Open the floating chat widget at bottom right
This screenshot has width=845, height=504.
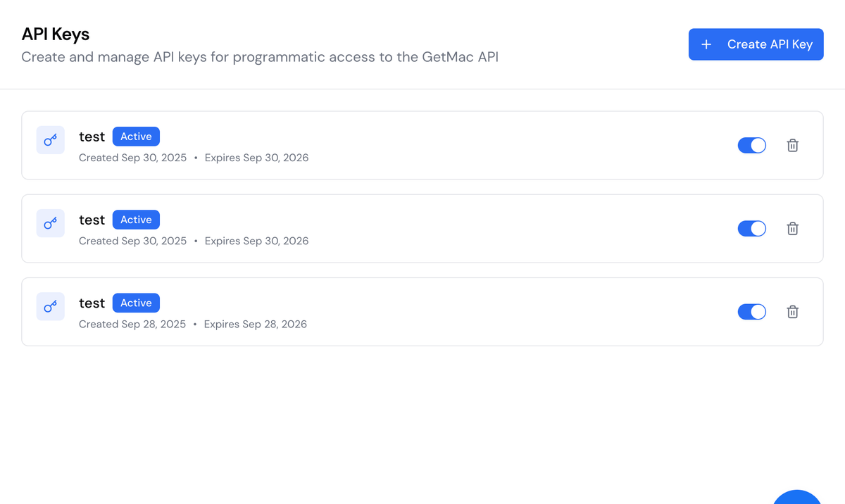point(796,501)
